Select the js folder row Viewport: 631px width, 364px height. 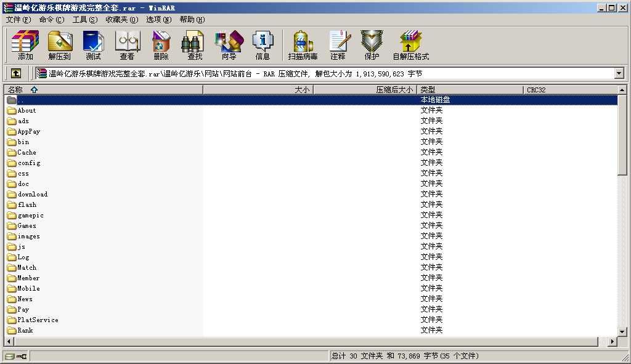(311, 246)
